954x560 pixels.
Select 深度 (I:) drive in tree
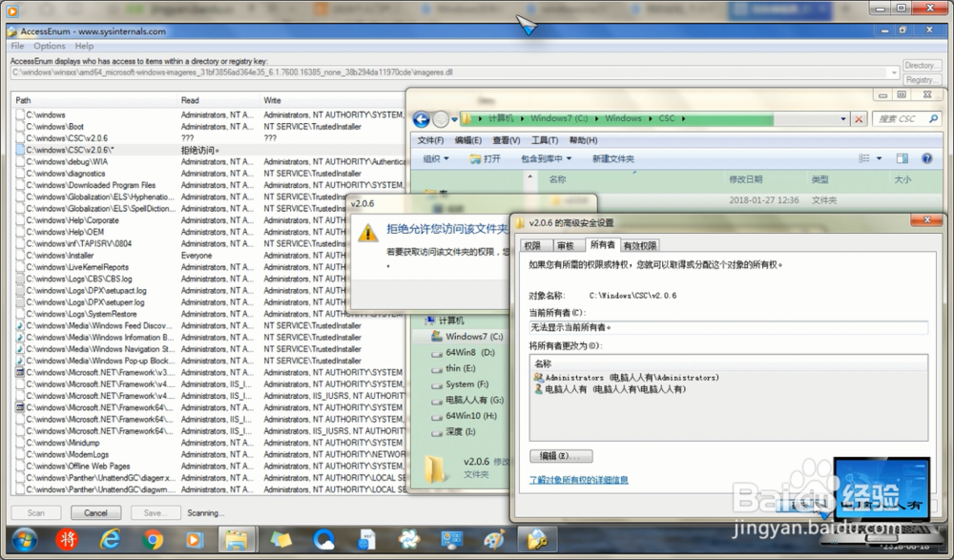pyautogui.click(x=454, y=431)
